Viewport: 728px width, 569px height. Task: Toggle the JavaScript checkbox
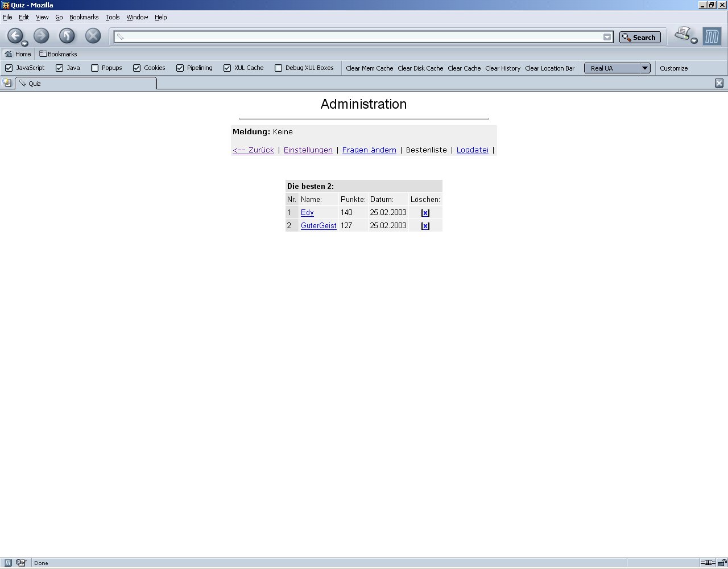coord(9,68)
